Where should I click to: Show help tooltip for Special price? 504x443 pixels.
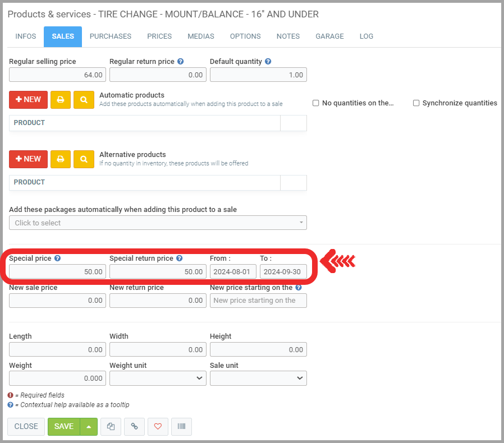click(57, 259)
